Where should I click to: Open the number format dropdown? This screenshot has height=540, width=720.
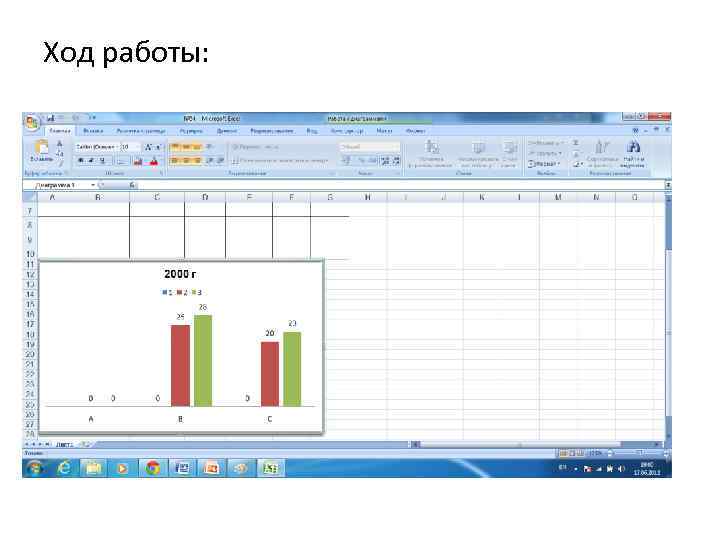397,147
